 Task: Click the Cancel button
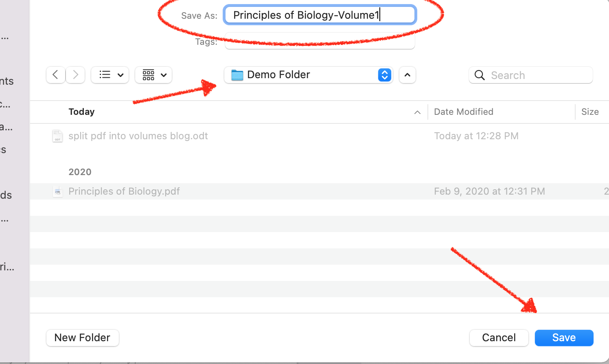click(x=499, y=338)
